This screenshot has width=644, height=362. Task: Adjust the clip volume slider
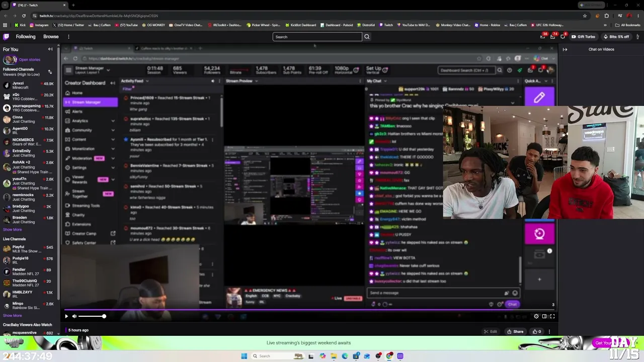[92, 316]
